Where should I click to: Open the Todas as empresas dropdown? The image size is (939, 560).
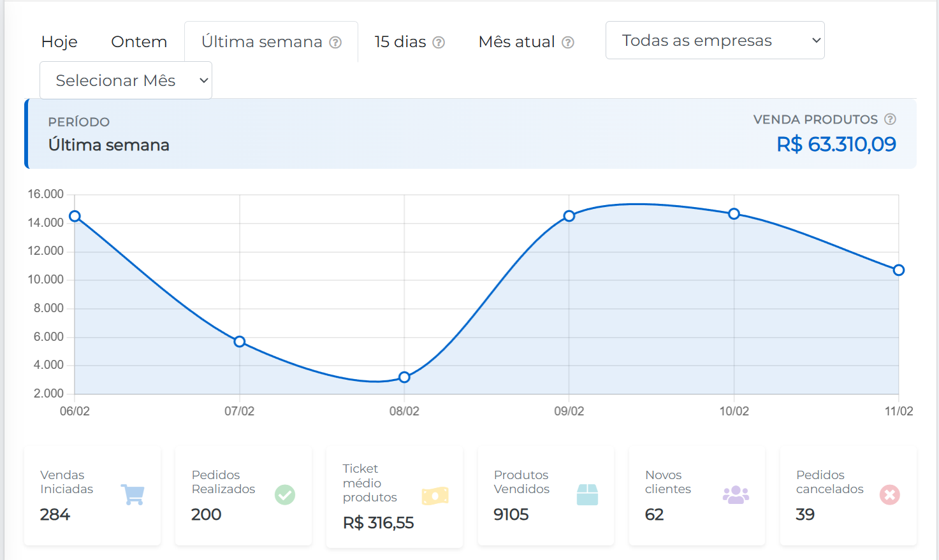(715, 40)
